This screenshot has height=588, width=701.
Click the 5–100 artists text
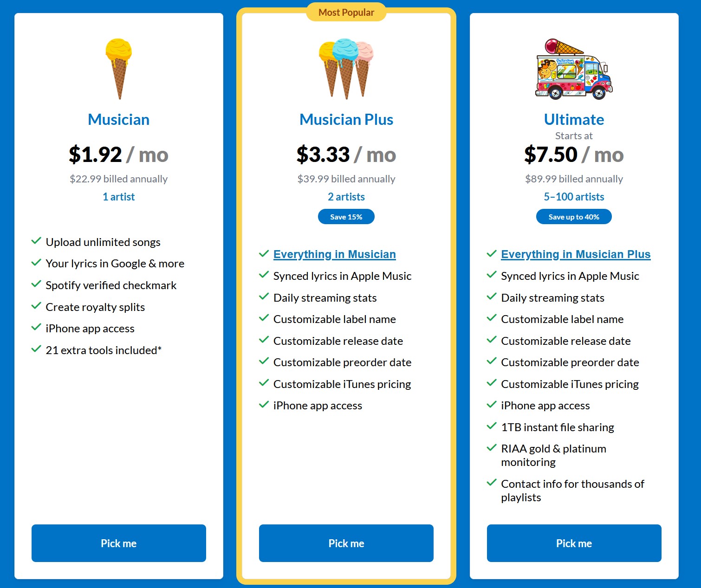574,197
